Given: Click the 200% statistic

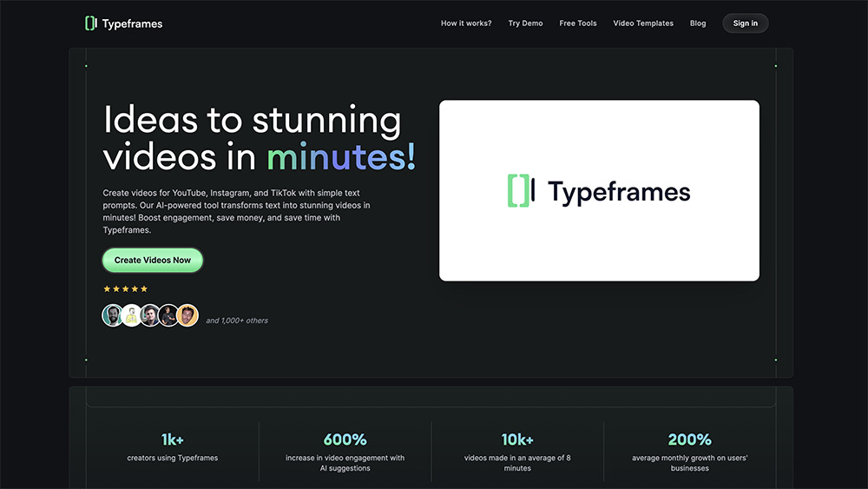Looking at the screenshot, I should (x=690, y=439).
